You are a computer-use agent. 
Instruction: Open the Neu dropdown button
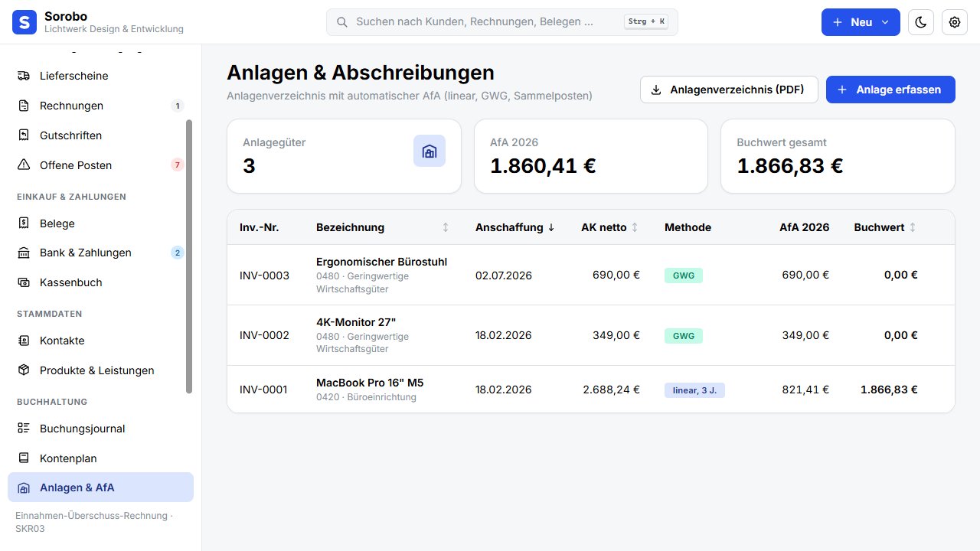861,22
